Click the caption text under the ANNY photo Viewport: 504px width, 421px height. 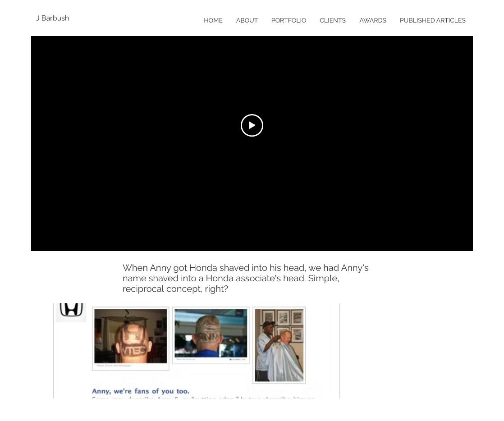tap(186, 359)
